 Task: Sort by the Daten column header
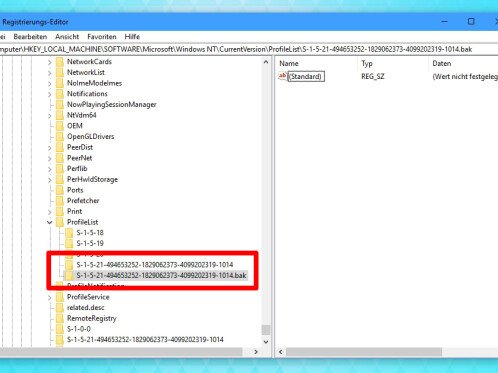coord(442,63)
